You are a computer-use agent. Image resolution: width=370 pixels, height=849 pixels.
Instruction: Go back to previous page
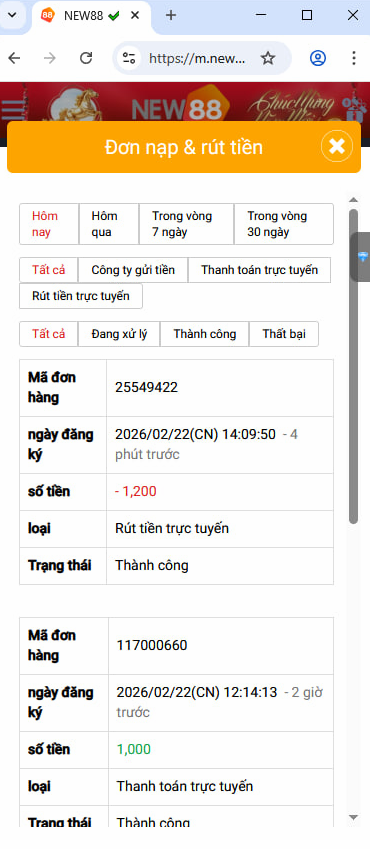pos(14,58)
